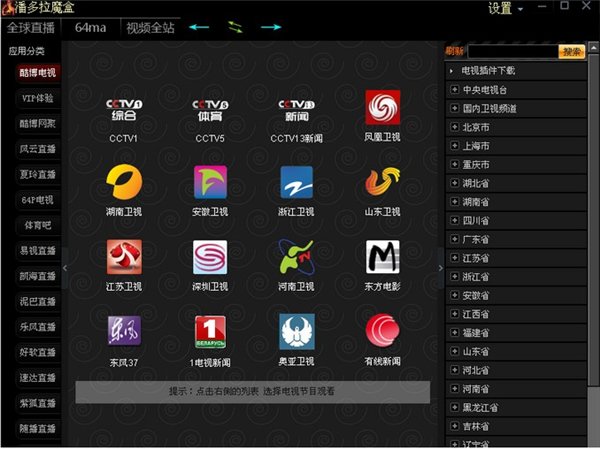Viewport: 600px width, 449px height.
Task: Switch to the 全球直播 tab
Action: (31, 28)
